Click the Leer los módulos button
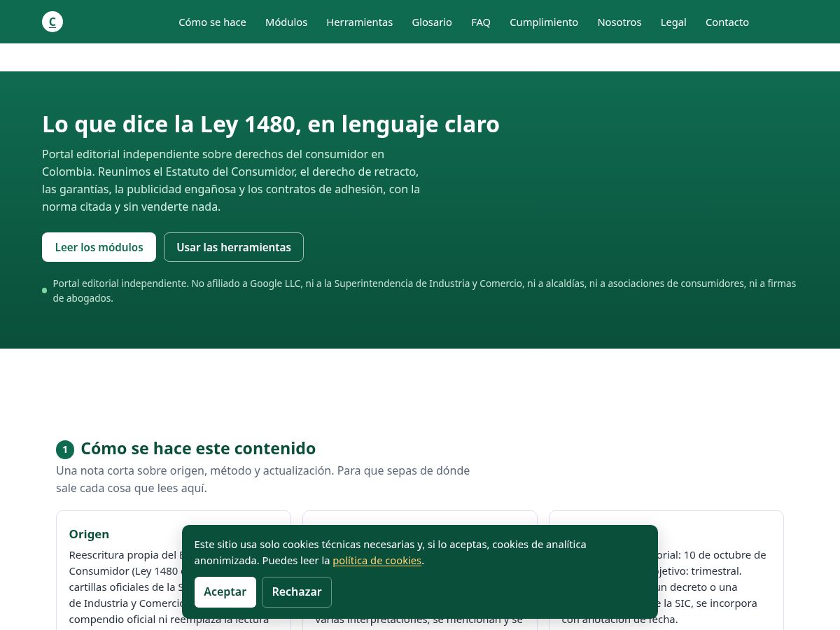Screen dimensions: 840x630 click(99, 247)
